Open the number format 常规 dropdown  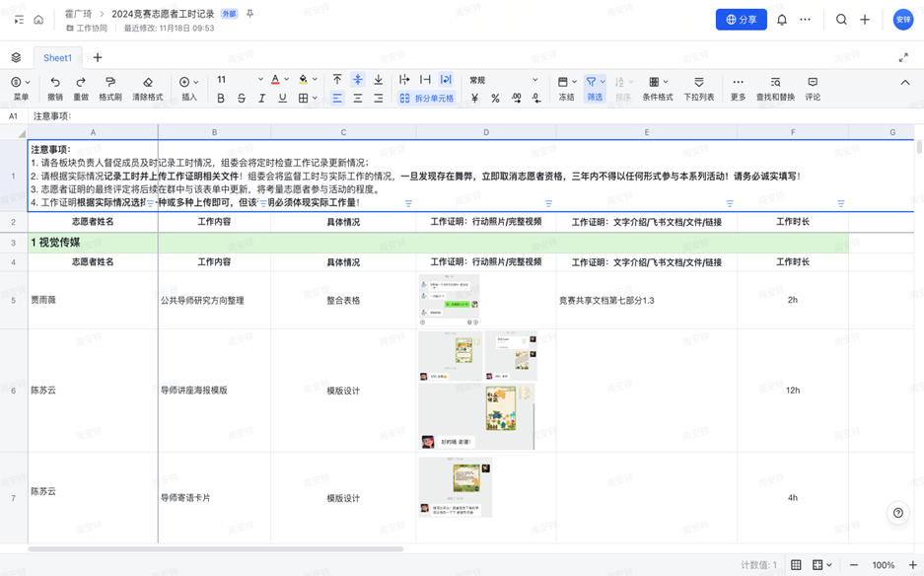pos(504,80)
